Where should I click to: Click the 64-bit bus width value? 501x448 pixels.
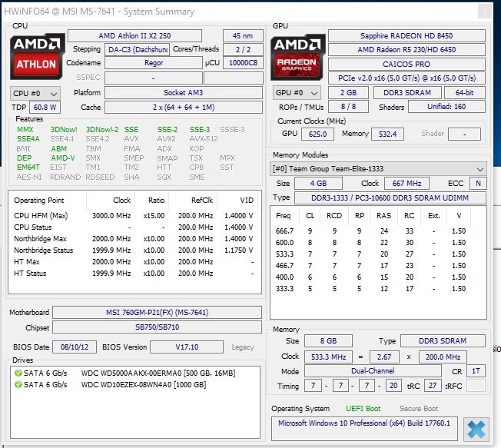tap(465, 93)
